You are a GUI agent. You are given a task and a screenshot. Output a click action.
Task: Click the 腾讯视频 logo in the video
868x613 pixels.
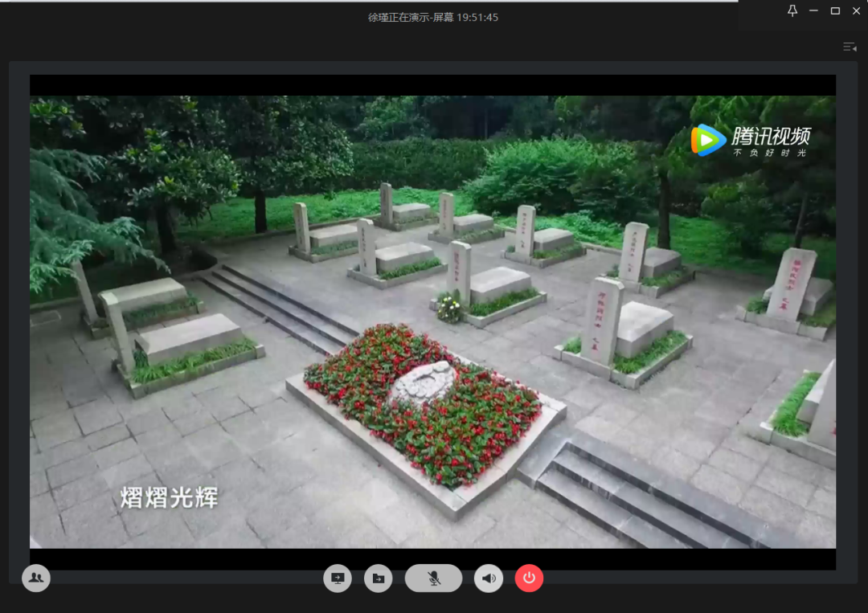coord(751,141)
